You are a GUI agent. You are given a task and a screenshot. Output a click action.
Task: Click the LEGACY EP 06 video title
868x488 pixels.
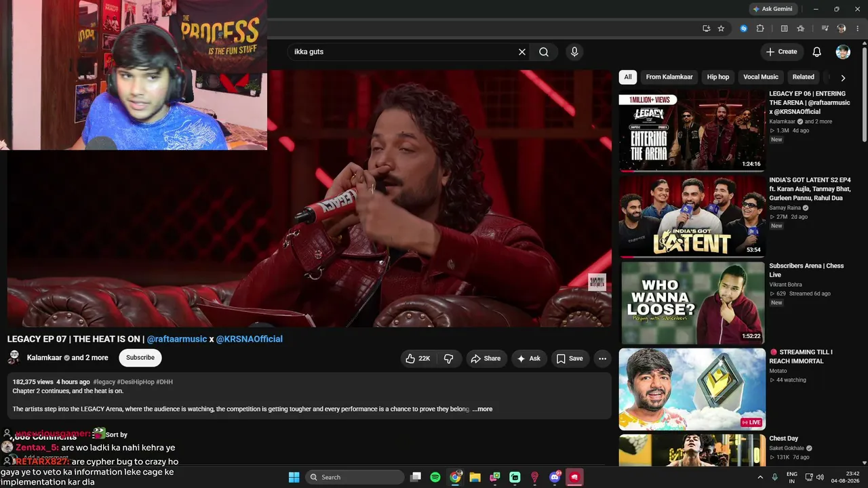[x=808, y=102]
